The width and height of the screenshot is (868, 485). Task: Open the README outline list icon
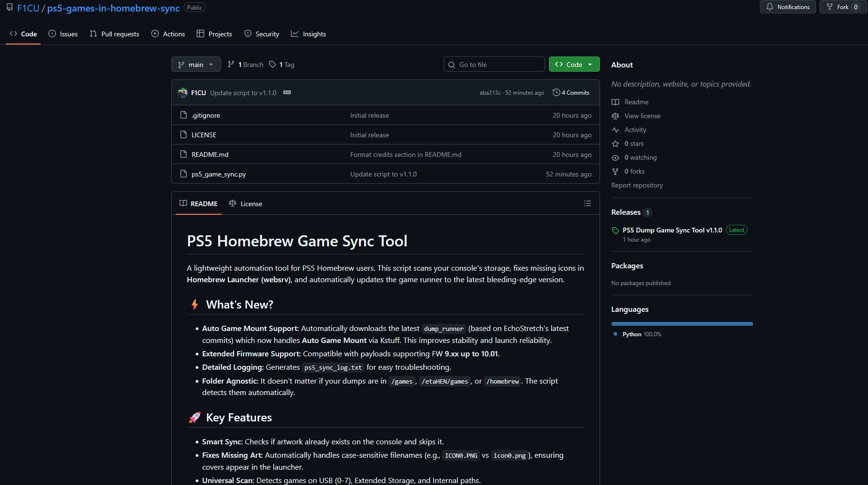click(588, 204)
